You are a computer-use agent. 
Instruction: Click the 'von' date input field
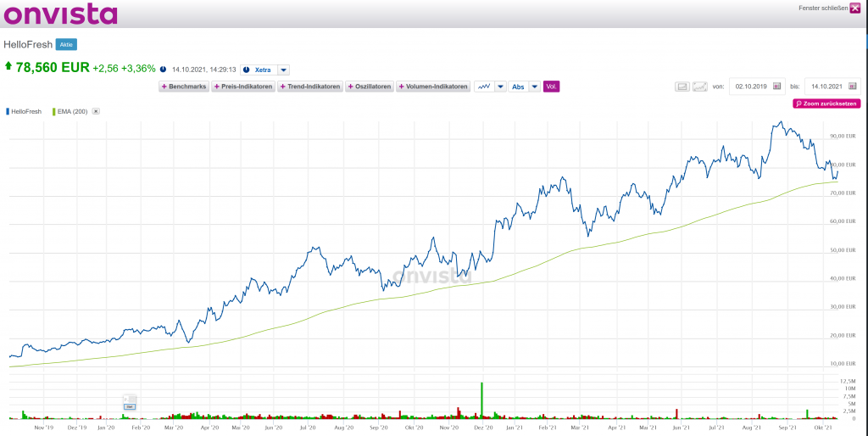(754, 87)
